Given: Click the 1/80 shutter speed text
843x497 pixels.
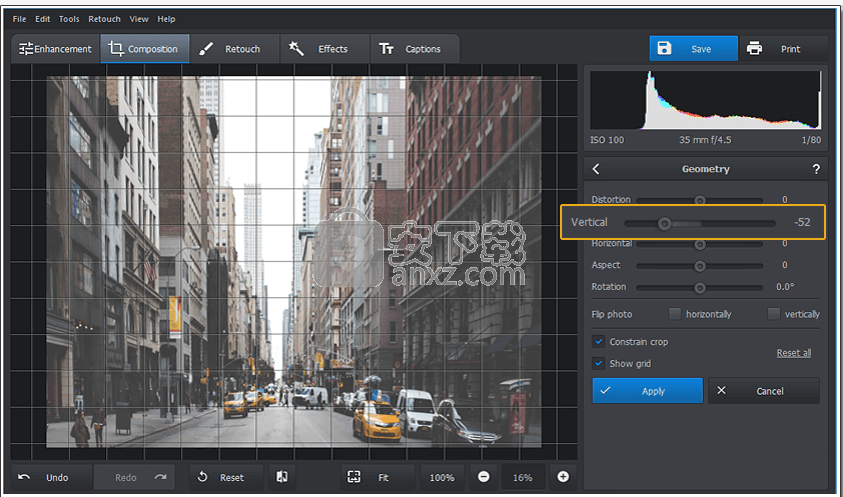Looking at the screenshot, I should point(811,140).
